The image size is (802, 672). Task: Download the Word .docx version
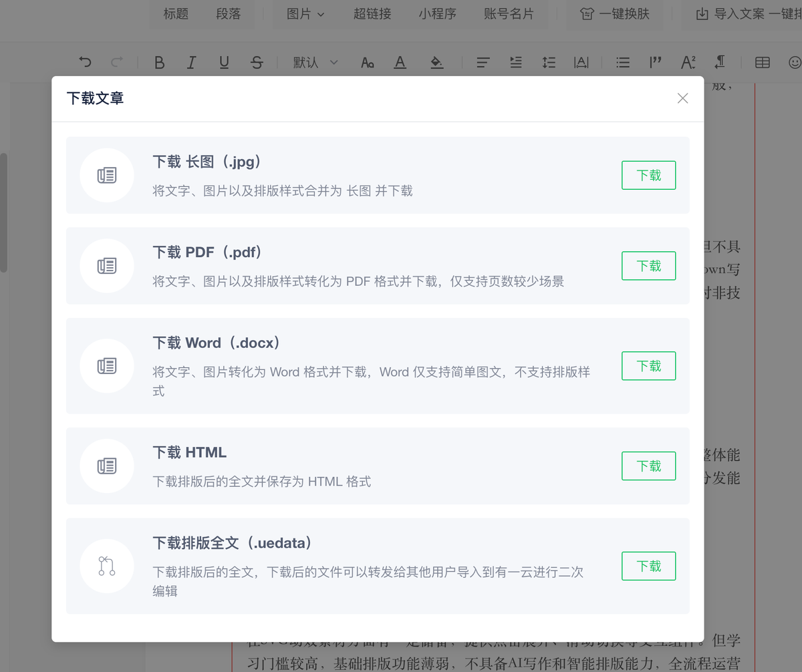[648, 366]
